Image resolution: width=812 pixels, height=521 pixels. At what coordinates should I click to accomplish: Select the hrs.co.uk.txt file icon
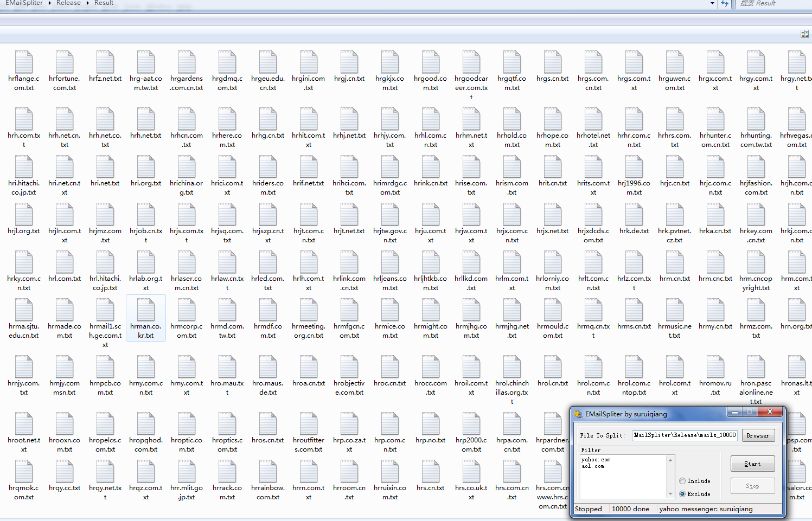[x=471, y=471]
